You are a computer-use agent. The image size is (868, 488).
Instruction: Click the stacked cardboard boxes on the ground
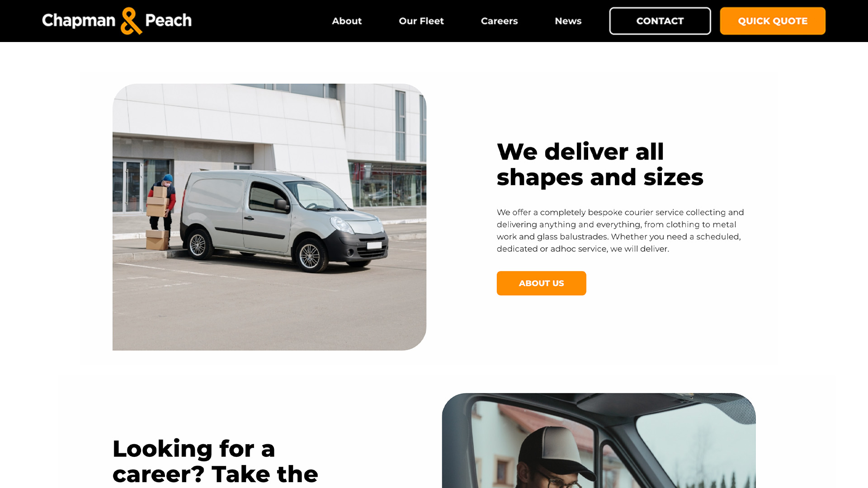pyautogui.click(x=157, y=239)
